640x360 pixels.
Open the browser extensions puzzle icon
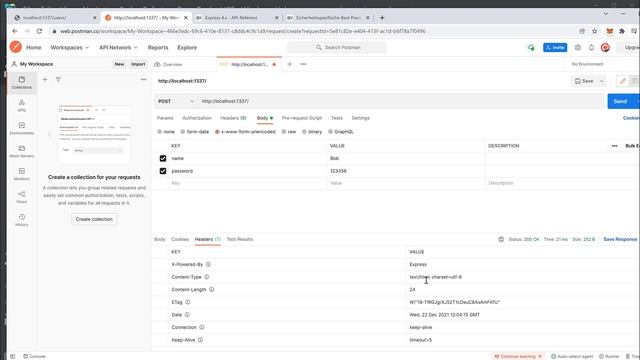(x=622, y=31)
